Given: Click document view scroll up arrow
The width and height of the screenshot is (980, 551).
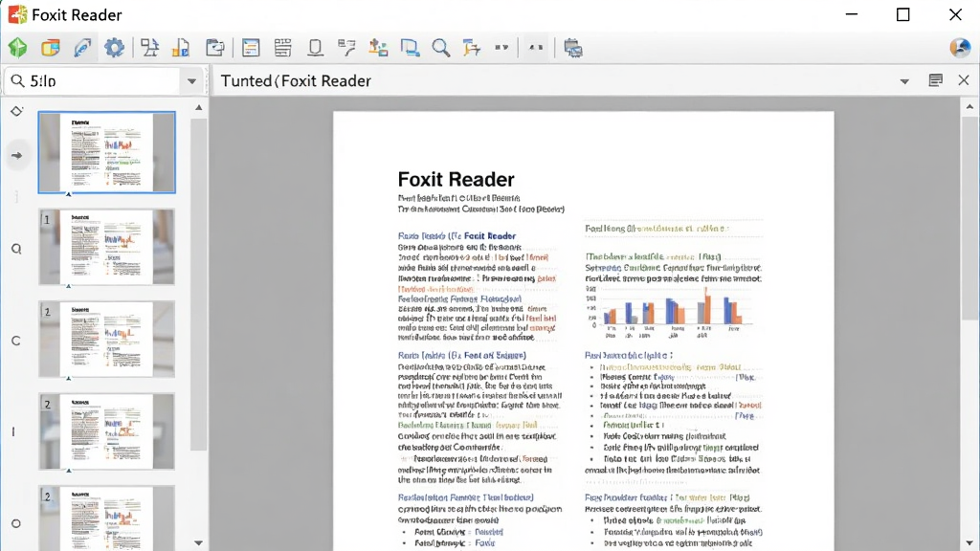Looking at the screenshot, I should click(969, 107).
